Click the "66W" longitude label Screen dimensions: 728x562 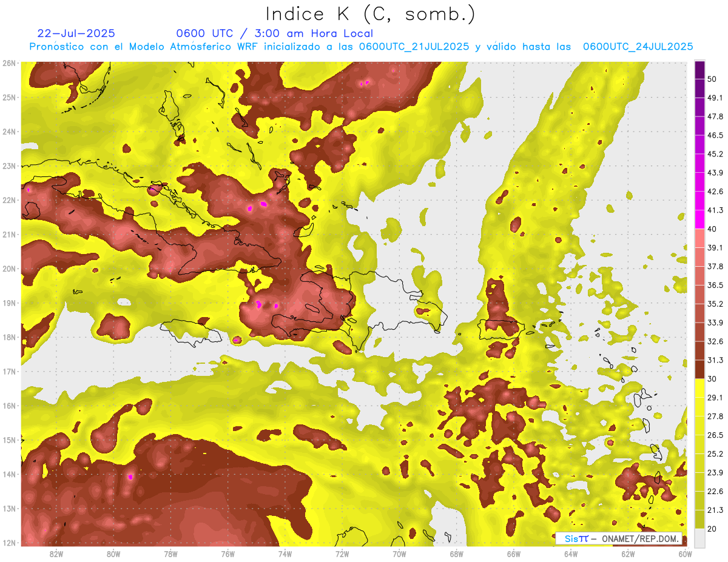[513, 554]
